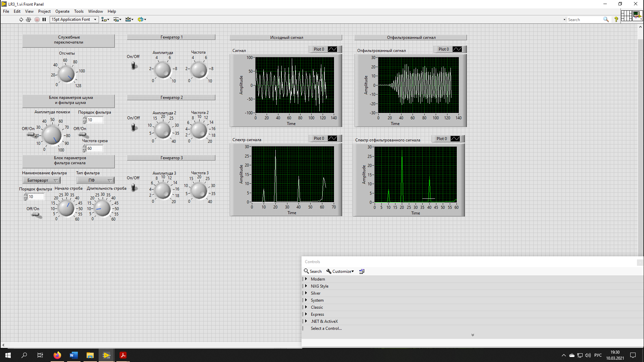Click the Run arrow button
Screen dimensions: 644x362
(x=21, y=19)
